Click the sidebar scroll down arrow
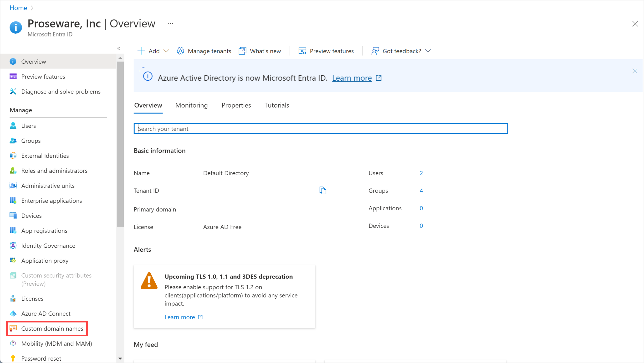Image resolution: width=644 pixels, height=363 pixels. click(120, 359)
